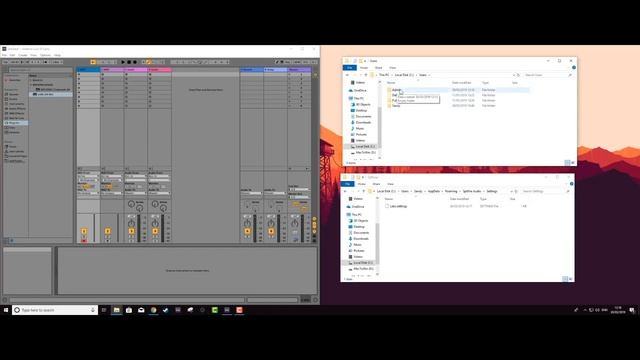Open Options menu in Ableton
640x360 pixels.
45,55
